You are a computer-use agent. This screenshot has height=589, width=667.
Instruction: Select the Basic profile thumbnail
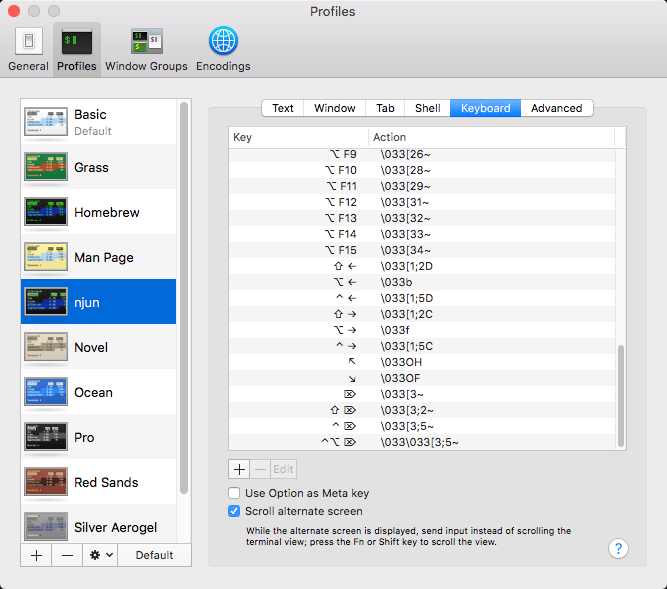pyautogui.click(x=46, y=122)
